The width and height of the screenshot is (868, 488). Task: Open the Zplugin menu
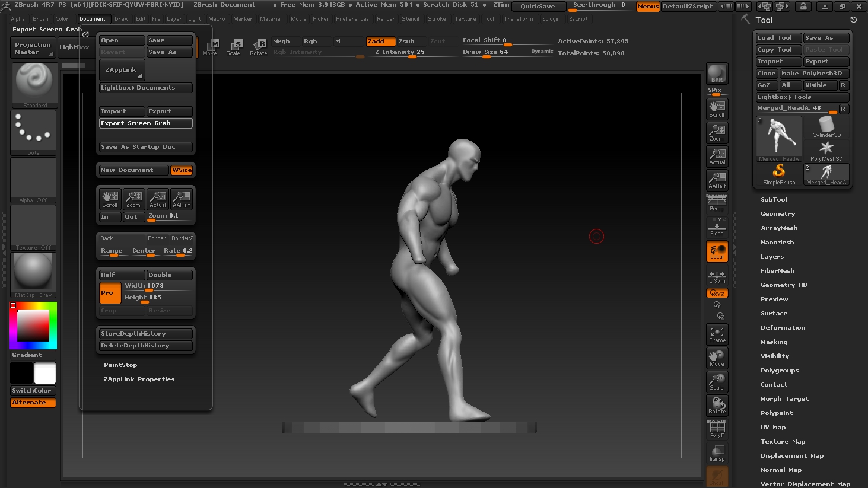click(x=551, y=19)
